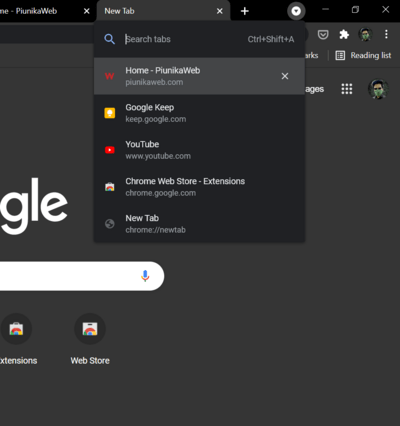Open the Web Store shortcut

[90, 339]
